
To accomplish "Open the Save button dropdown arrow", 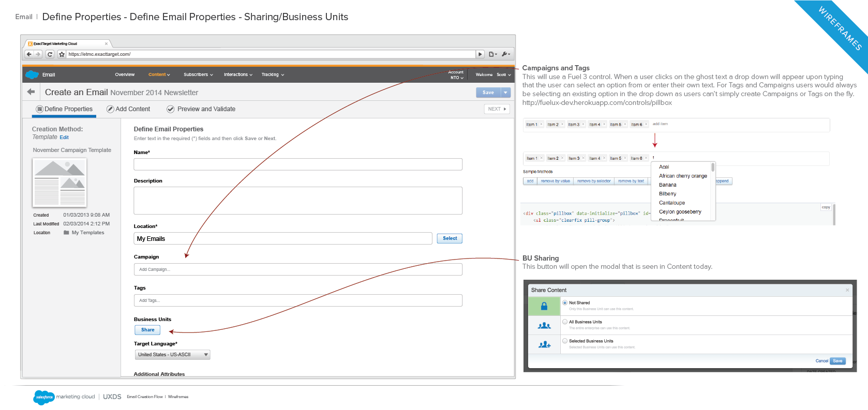I will point(506,93).
